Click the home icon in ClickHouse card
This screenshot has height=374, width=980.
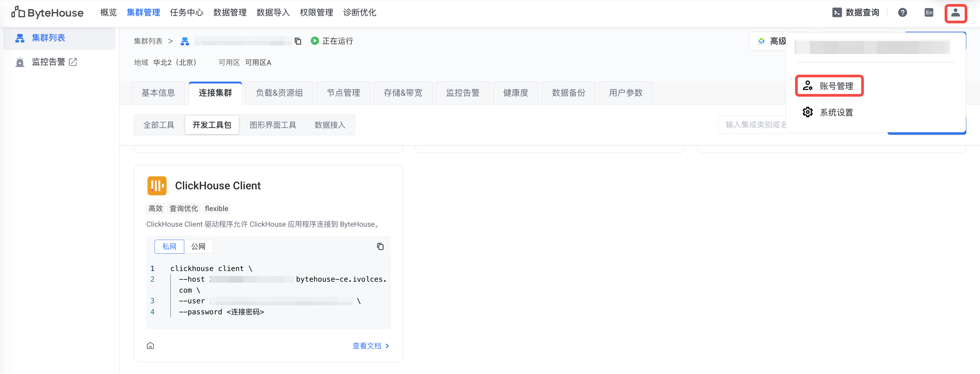(x=151, y=345)
